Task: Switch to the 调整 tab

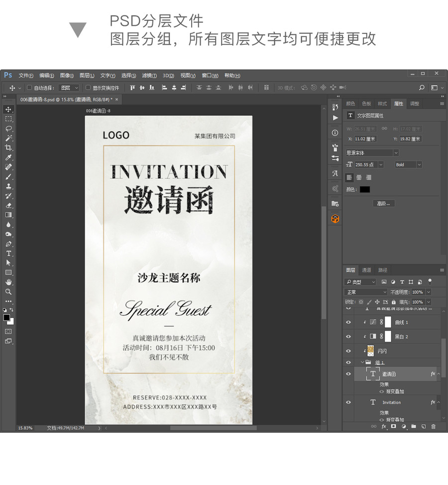Action: pos(415,104)
